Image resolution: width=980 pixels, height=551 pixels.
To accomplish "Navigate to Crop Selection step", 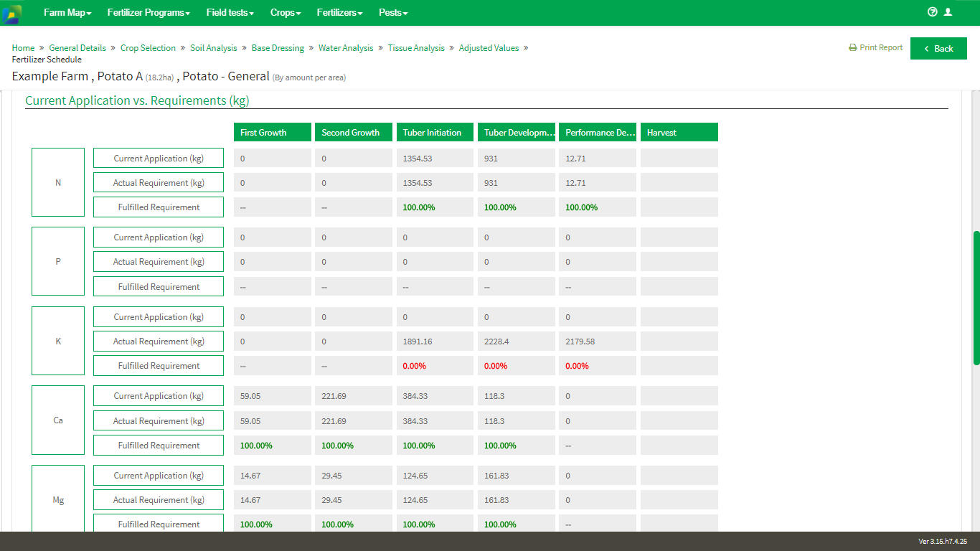I will pos(148,48).
